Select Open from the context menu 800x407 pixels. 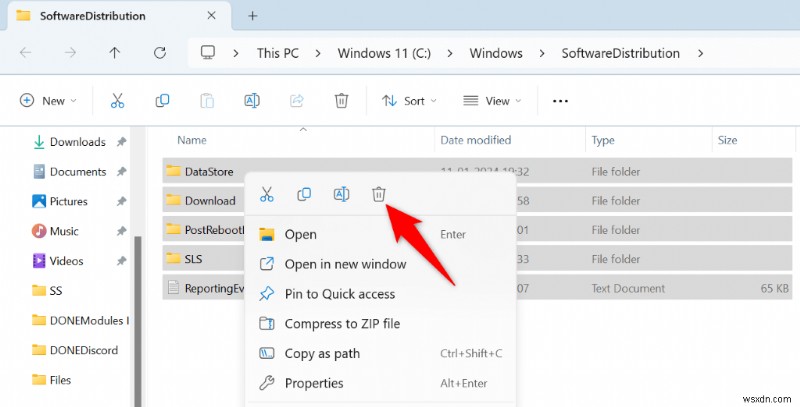tap(381, 235)
